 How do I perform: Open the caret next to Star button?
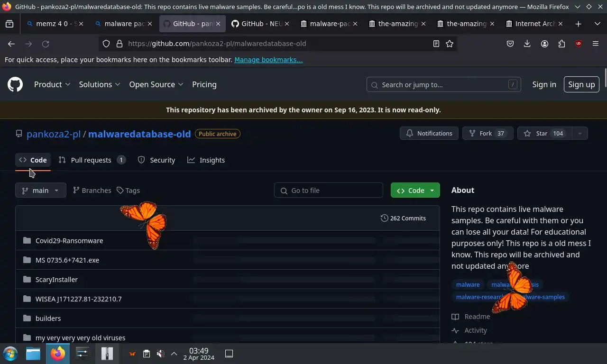point(579,134)
